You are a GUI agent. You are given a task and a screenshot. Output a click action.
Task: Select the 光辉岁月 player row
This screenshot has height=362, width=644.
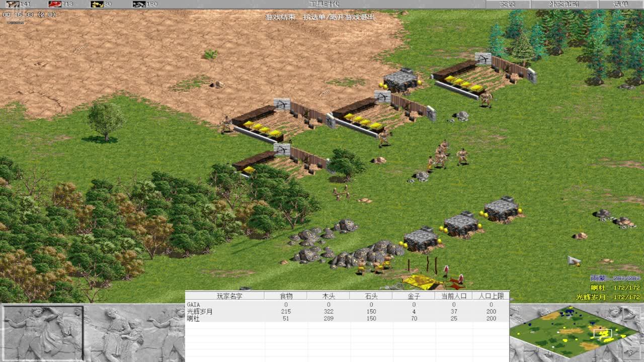[200, 312]
